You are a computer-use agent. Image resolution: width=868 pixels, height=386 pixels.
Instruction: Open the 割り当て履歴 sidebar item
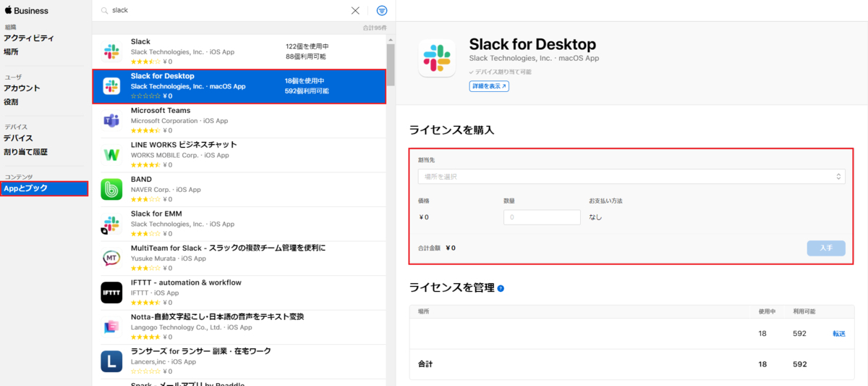pos(25,152)
